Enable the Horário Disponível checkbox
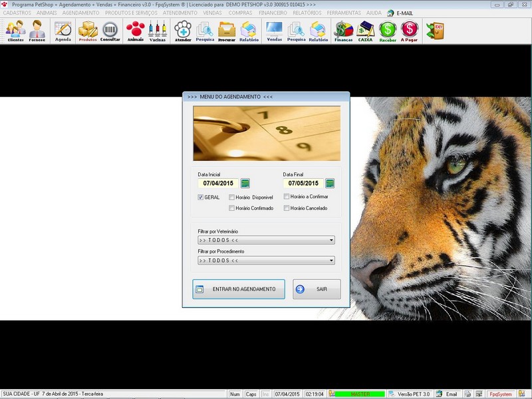Screen dimensions: 532x399 tap(231, 198)
